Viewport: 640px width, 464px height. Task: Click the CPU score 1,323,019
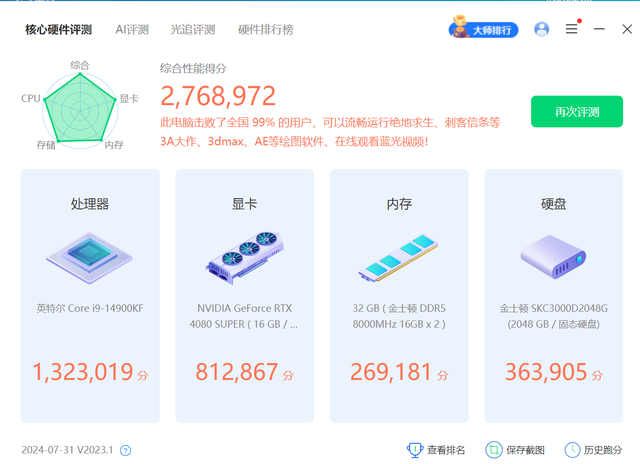(83, 372)
